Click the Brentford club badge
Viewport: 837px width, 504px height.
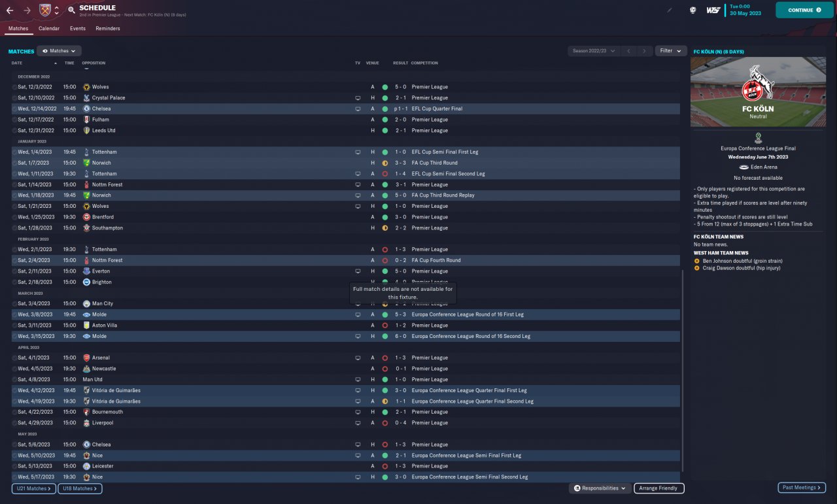pyautogui.click(x=86, y=217)
